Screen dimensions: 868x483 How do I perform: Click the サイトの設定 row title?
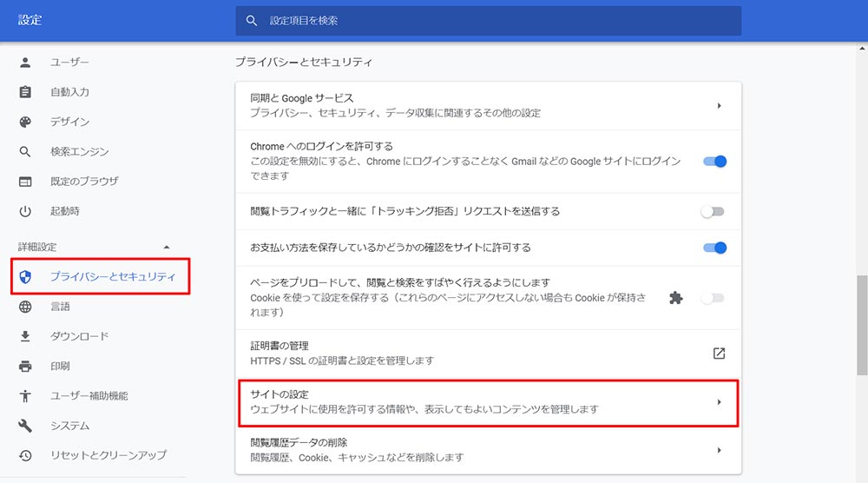pos(279,394)
